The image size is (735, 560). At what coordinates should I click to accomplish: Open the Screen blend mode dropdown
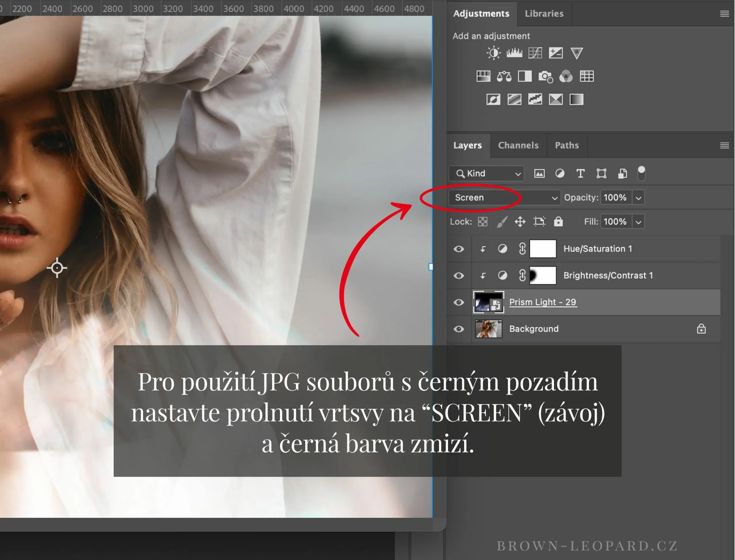tap(504, 198)
